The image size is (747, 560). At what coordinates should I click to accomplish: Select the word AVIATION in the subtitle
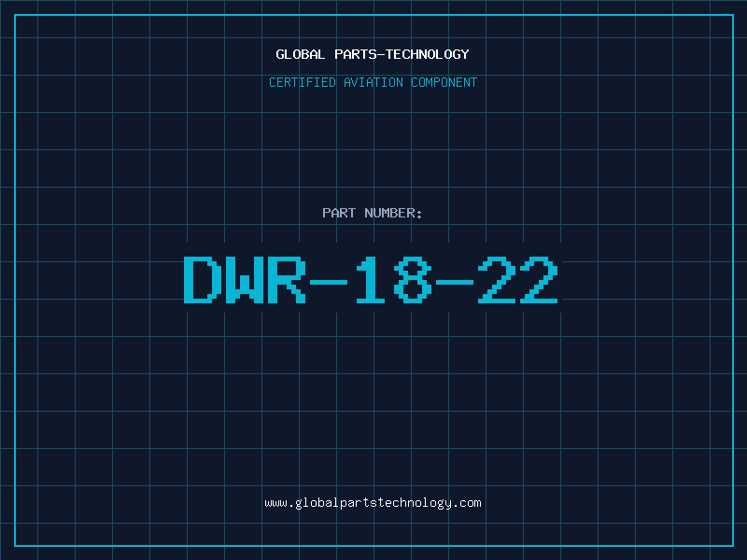[x=373, y=82]
